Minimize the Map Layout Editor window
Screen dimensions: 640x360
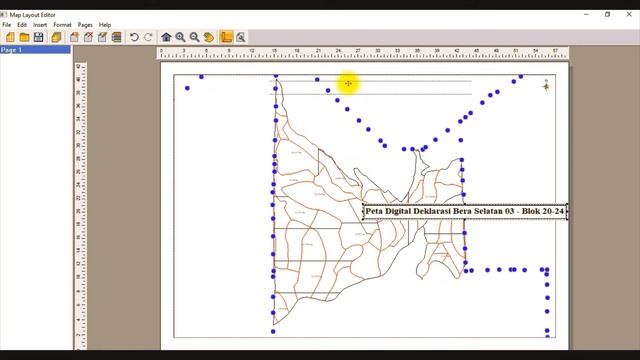click(587, 14)
